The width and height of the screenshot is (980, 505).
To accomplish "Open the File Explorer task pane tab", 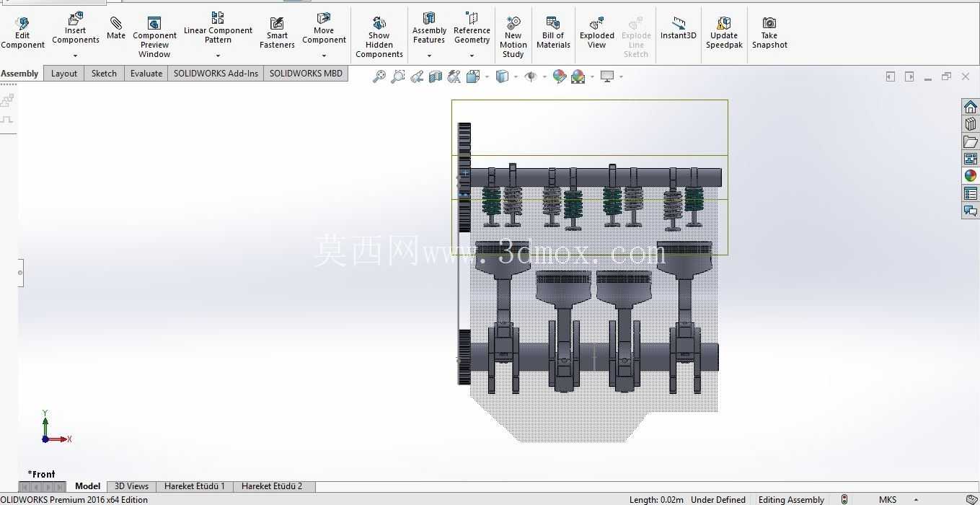I will tap(971, 141).
